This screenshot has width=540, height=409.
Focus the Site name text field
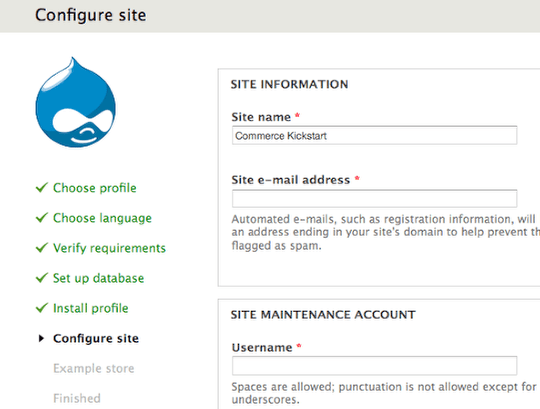click(x=374, y=135)
